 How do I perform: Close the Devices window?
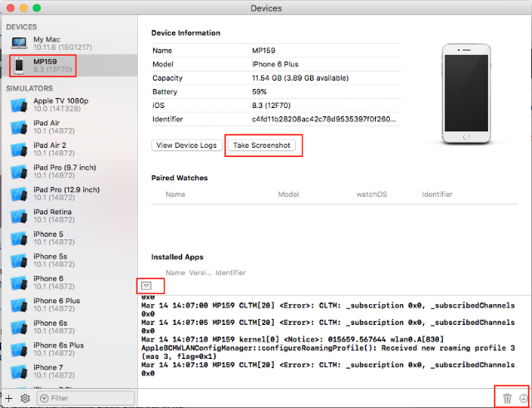(11, 7)
